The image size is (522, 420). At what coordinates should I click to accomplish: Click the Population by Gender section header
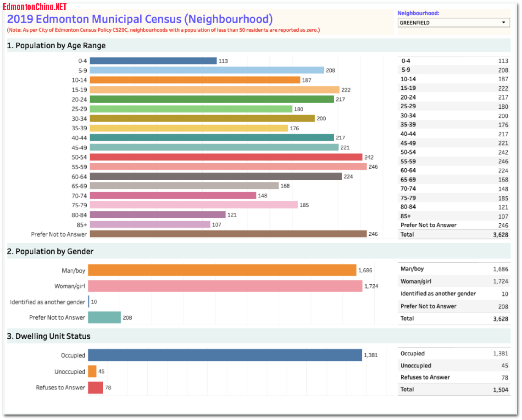pyautogui.click(x=50, y=251)
